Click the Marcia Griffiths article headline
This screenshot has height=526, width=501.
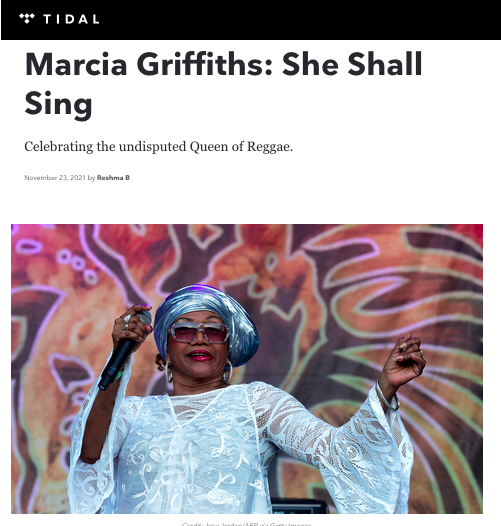223,84
